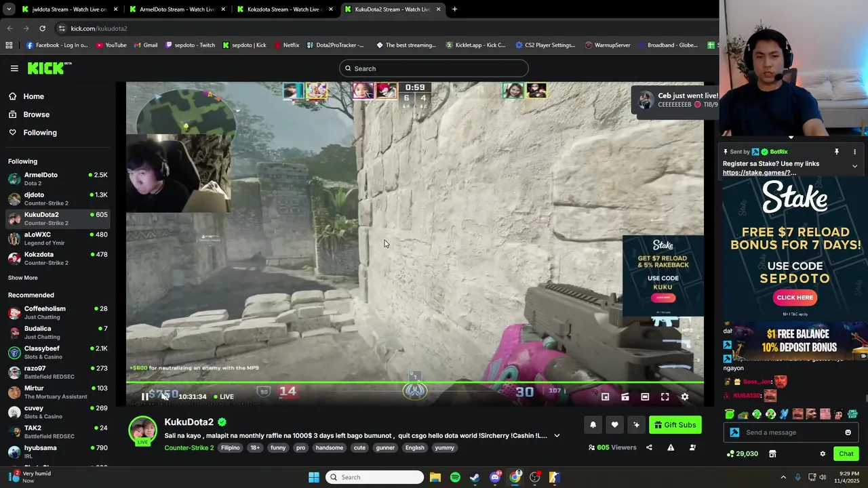Open aLoWXC channel in sidebar
868x488 pixels.
tap(58, 239)
